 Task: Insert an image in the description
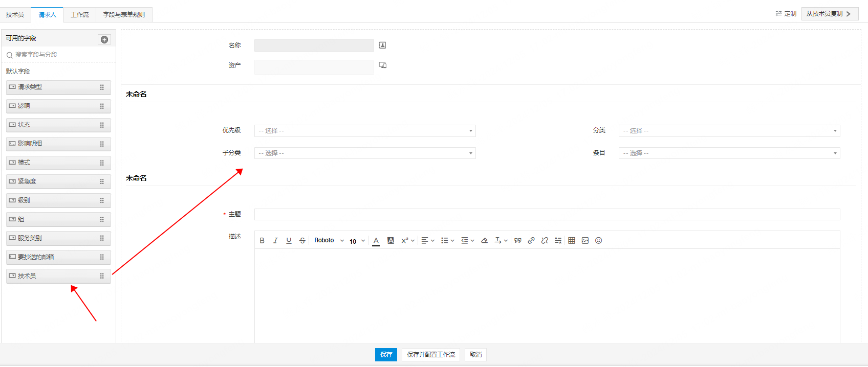point(585,241)
